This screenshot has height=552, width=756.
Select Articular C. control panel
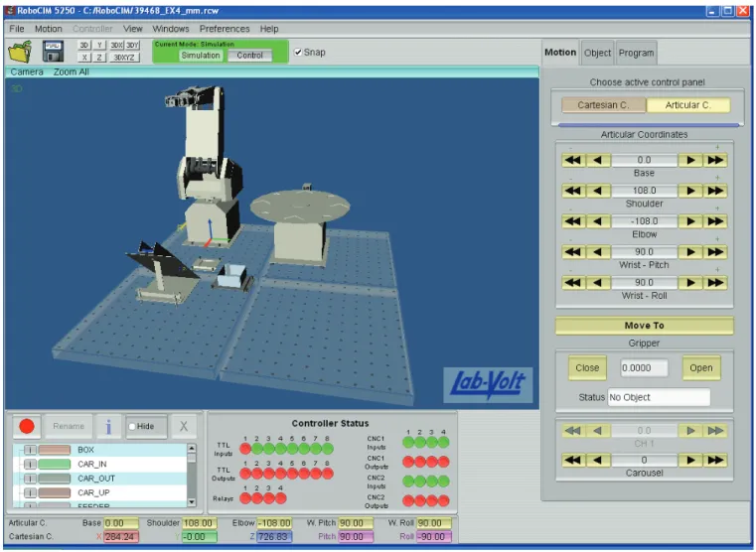click(x=688, y=105)
